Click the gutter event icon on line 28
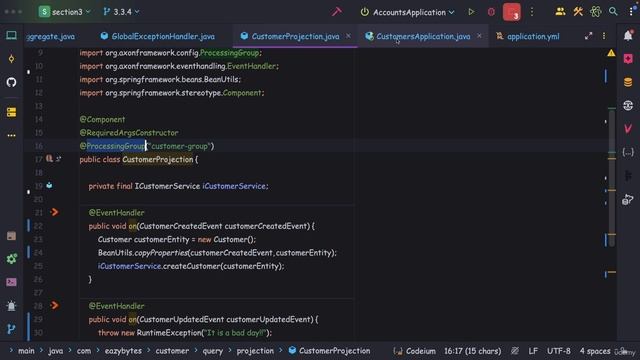 click(54, 305)
